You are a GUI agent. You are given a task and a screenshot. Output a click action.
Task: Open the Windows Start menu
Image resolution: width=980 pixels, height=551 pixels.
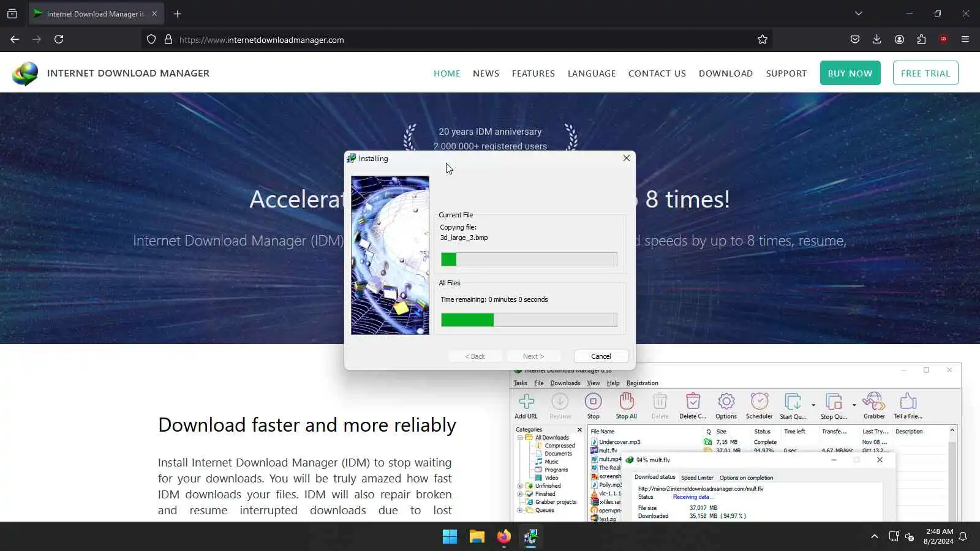point(450,537)
